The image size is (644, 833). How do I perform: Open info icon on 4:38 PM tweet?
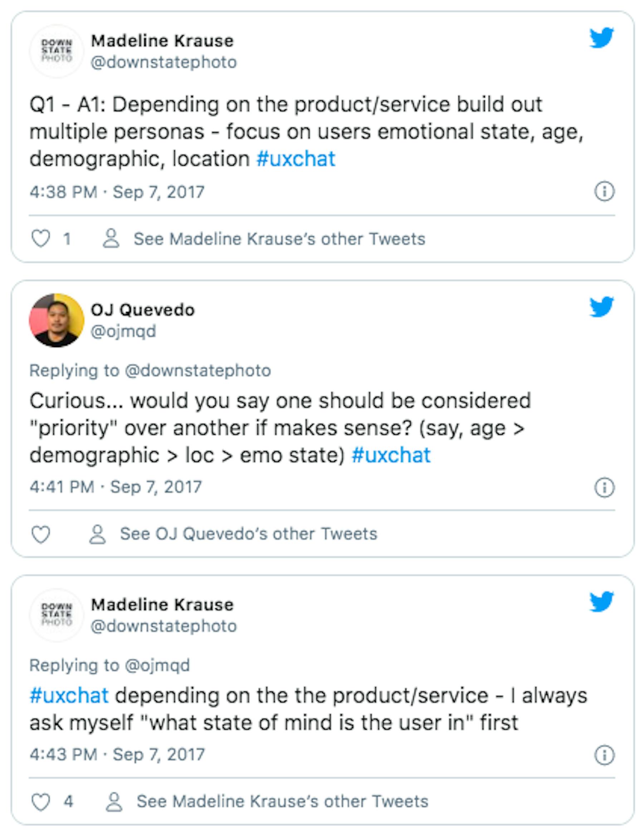tap(604, 191)
